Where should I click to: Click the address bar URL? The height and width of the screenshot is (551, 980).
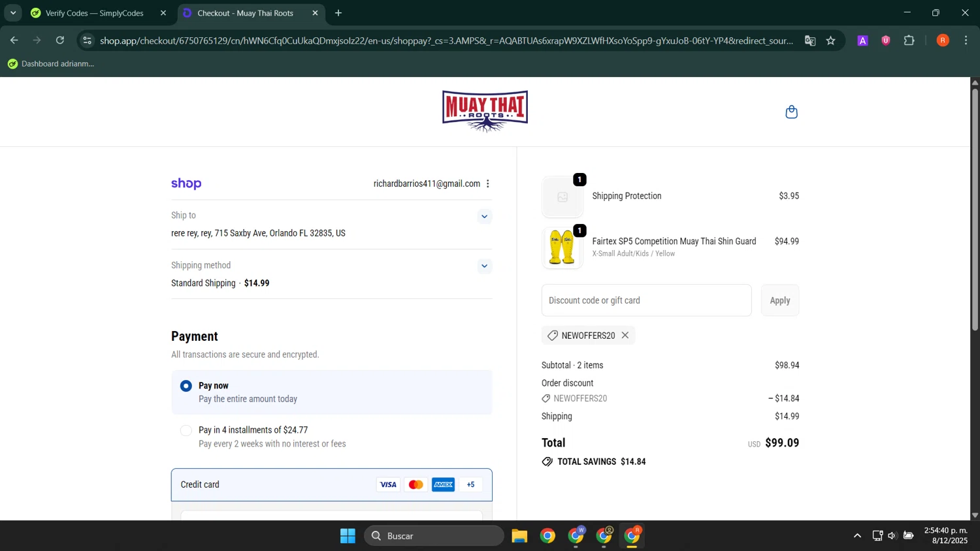(x=446, y=40)
